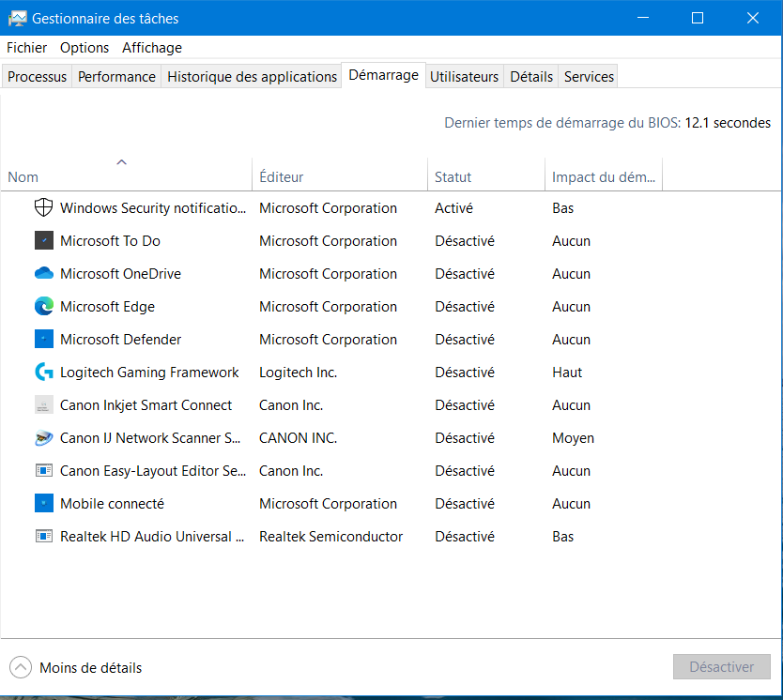Collapse view with Moins de détails arrow

pos(21,667)
